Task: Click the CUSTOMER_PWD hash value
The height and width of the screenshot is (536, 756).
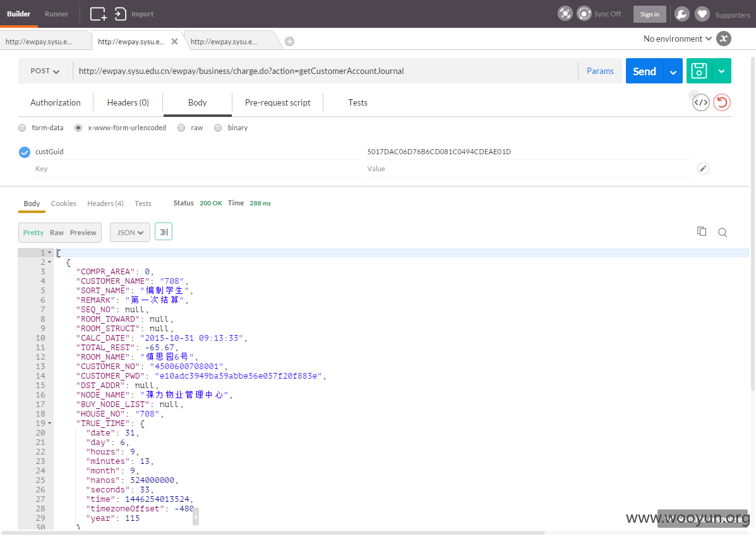Action: [238, 376]
